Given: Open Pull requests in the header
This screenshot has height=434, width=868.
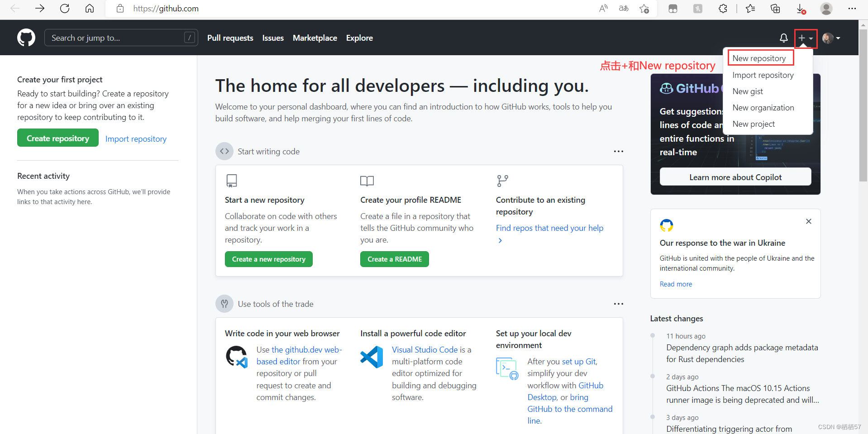Looking at the screenshot, I should (x=230, y=38).
